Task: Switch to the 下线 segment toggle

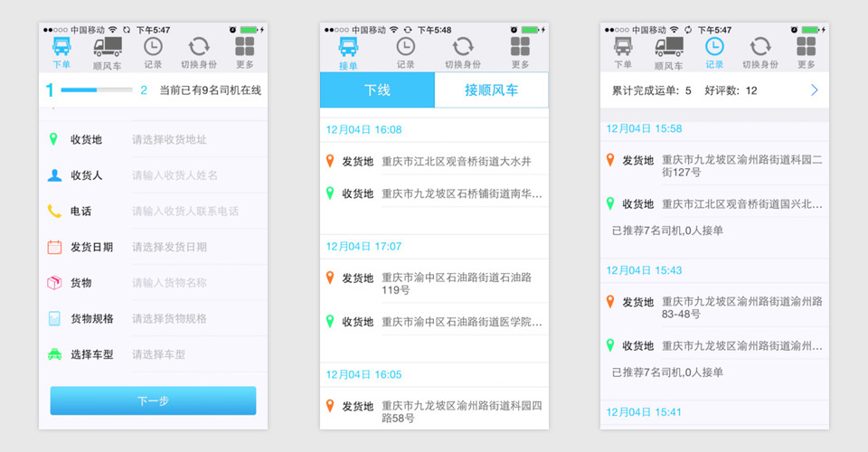Action: coord(377,90)
